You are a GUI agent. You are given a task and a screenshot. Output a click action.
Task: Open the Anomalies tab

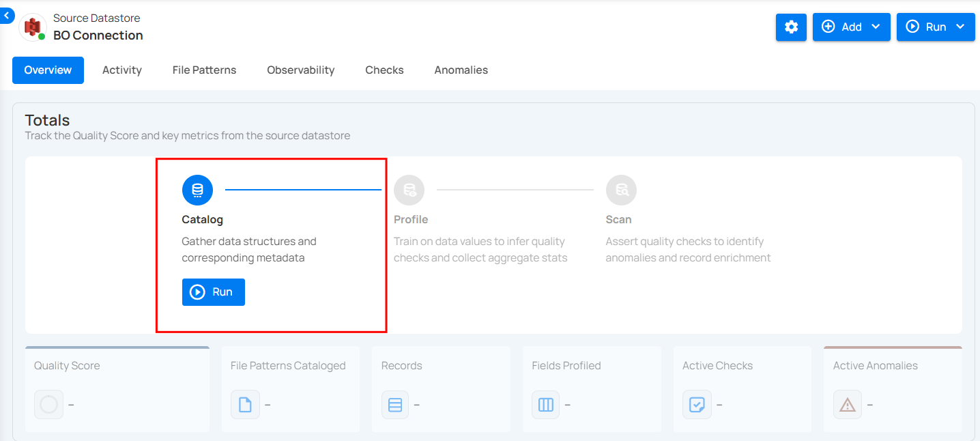tap(461, 70)
